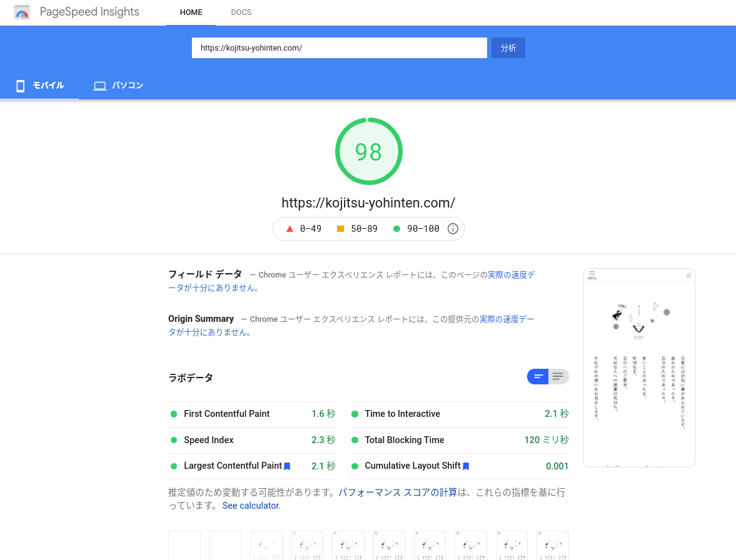This screenshot has height=560, width=736.
Task: Click the Largest Contentful Paint bookmark icon
Action: [287, 466]
